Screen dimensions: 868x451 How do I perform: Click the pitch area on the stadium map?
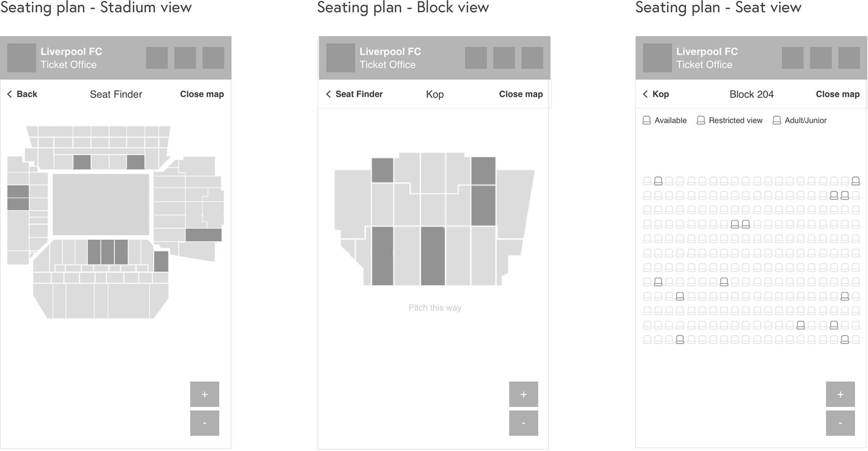click(x=101, y=205)
